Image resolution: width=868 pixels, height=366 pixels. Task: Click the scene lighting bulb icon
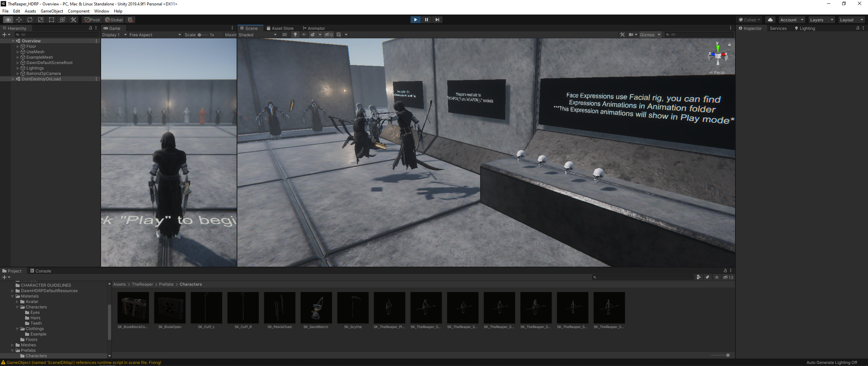point(295,35)
